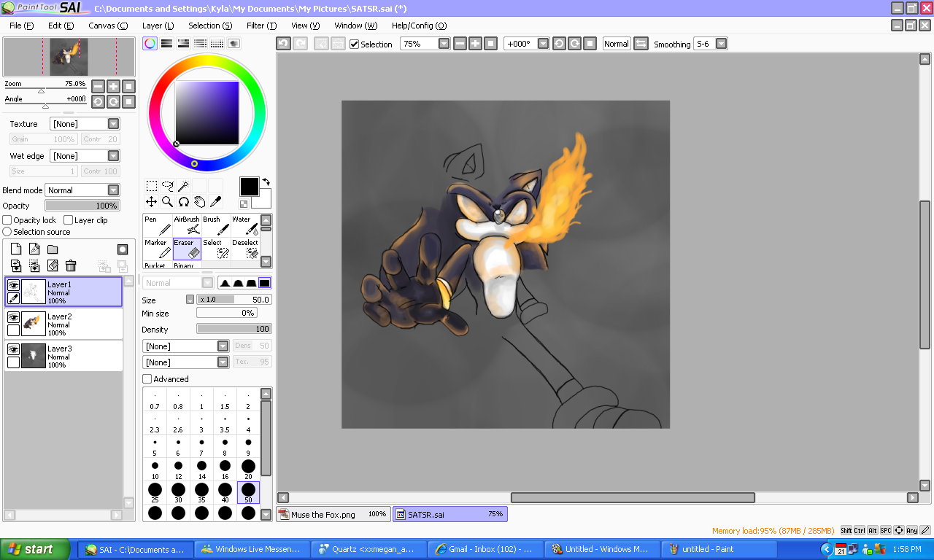Uncheck the Selection checkbox in toolbar

pos(355,44)
